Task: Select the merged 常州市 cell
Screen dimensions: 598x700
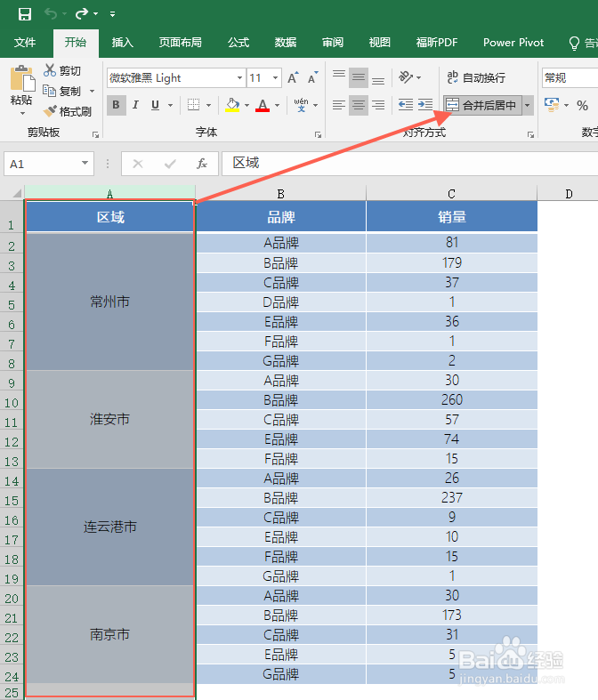Action: click(110, 302)
